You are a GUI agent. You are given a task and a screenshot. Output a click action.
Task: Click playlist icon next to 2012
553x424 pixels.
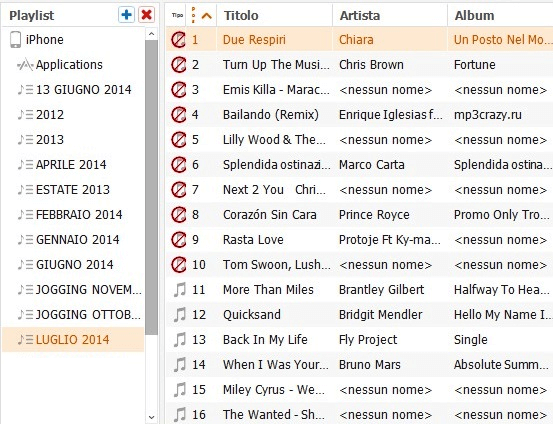click(25, 115)
